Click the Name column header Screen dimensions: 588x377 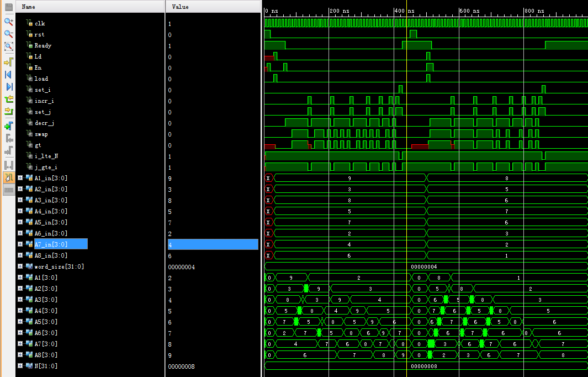tap(28, 7)
